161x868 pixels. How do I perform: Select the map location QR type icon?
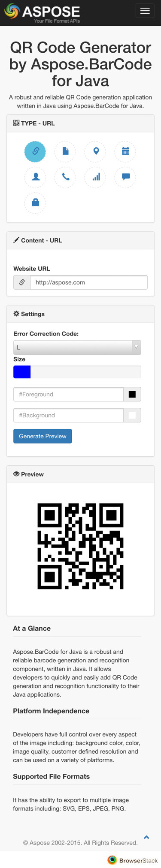(x=96, y=151)
